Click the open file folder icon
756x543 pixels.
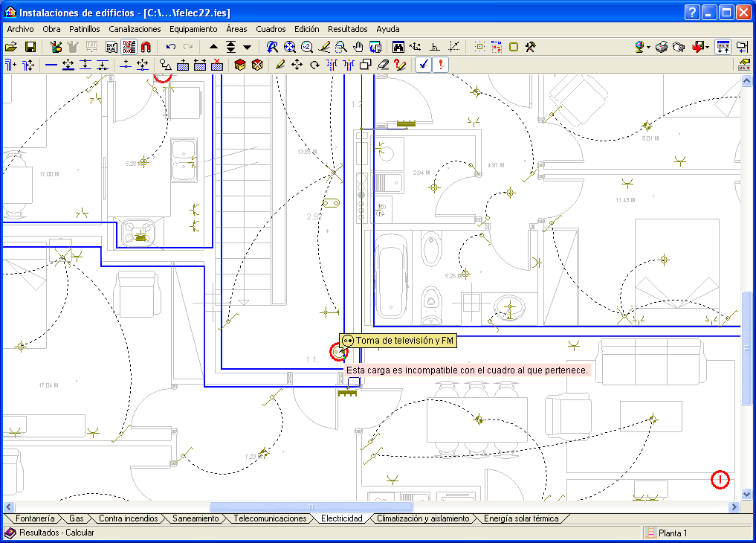[x=11, y=47]
